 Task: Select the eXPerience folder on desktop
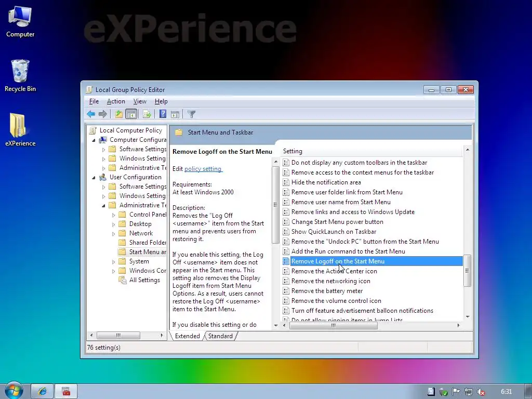[20, 130]
